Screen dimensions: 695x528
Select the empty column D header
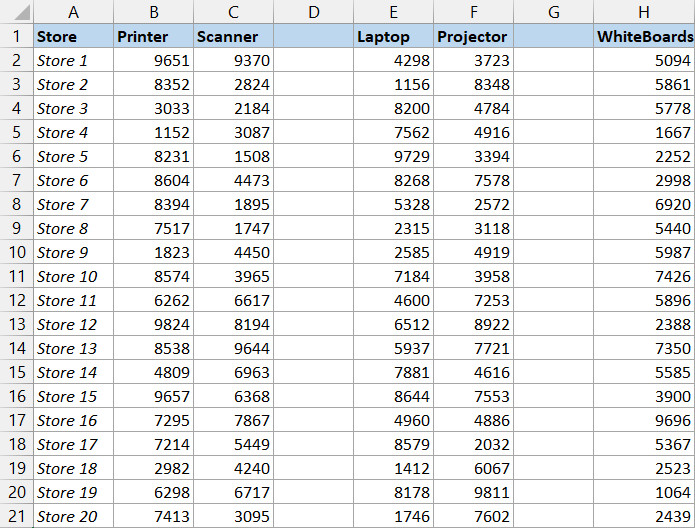click(x=313, y=12)
